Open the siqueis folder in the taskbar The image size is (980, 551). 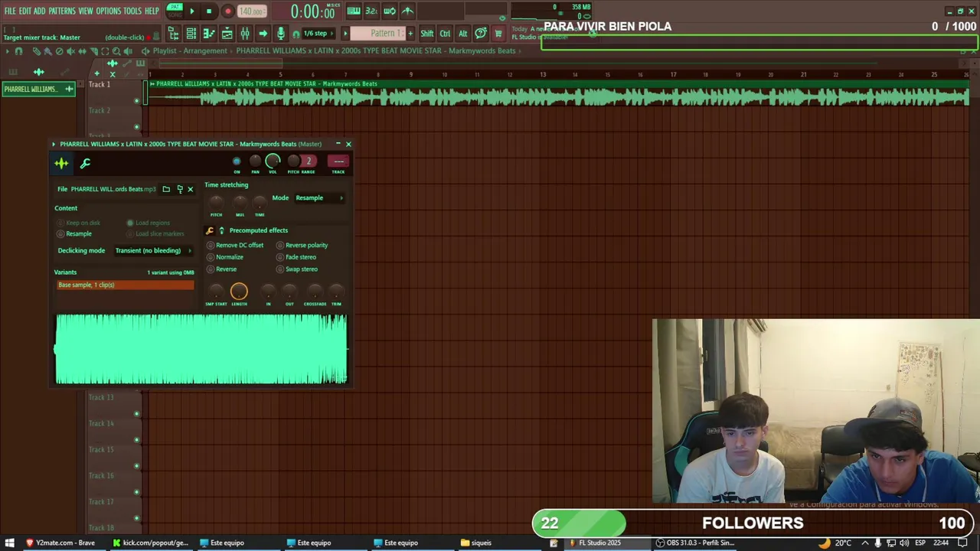(x=476, y=543)
